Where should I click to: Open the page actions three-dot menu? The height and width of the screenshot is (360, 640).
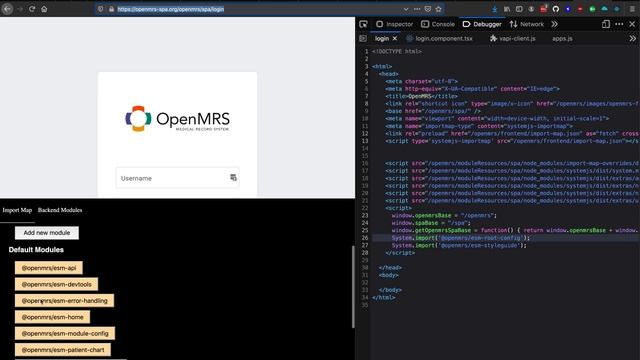point(417,9)
